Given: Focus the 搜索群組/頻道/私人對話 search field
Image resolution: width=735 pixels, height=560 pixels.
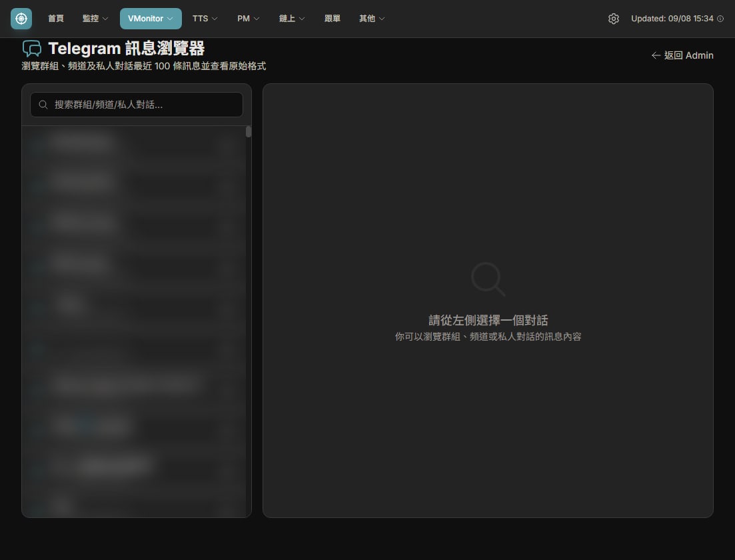Looking at the screenshot, I should tap(137, 105).
